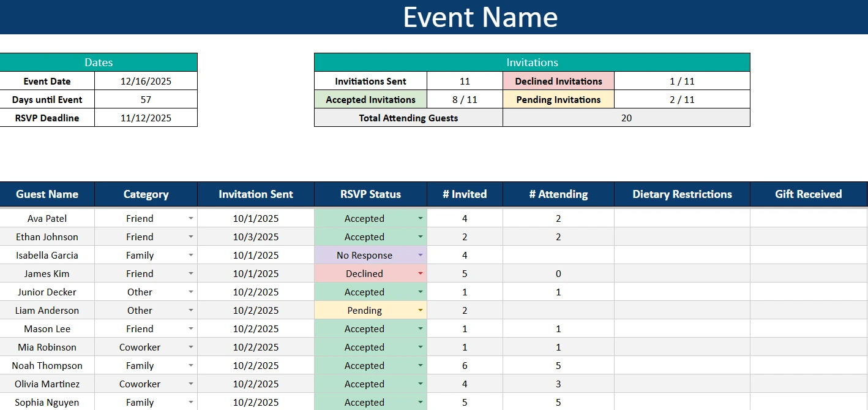Click Ethan Johnson's Gift Received cell
This screenshot has width=868, height=410.
click(x=808, y=237)
